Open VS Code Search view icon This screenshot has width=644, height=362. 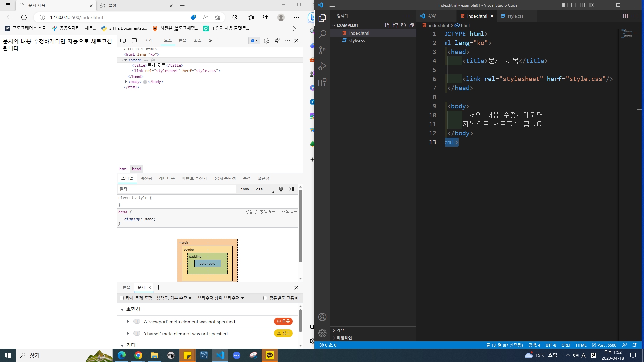point(322,34)
